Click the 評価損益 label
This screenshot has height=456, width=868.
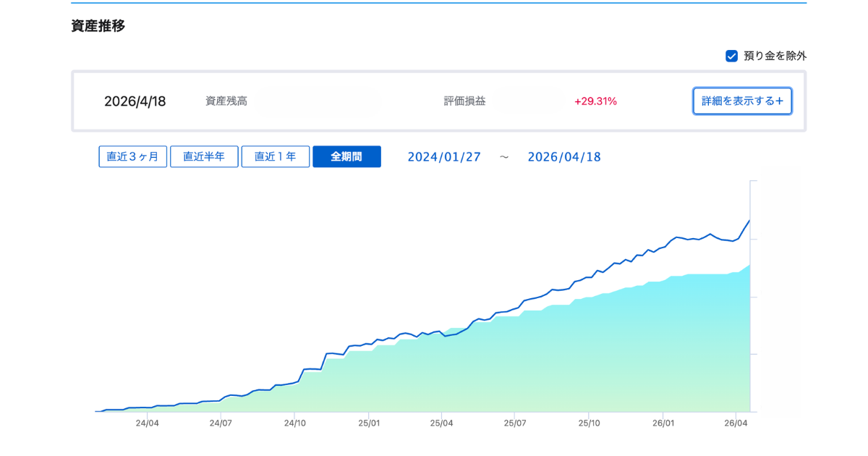click(x=465, y=101)
